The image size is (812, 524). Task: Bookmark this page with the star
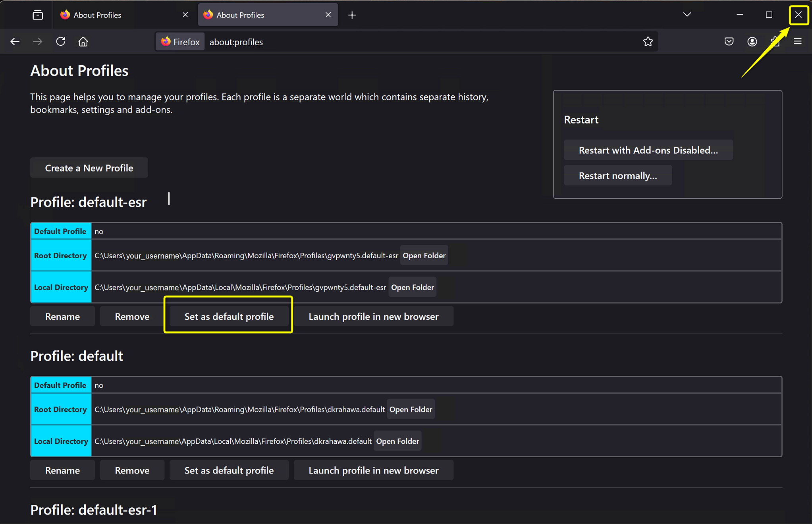tap(648, 42)
